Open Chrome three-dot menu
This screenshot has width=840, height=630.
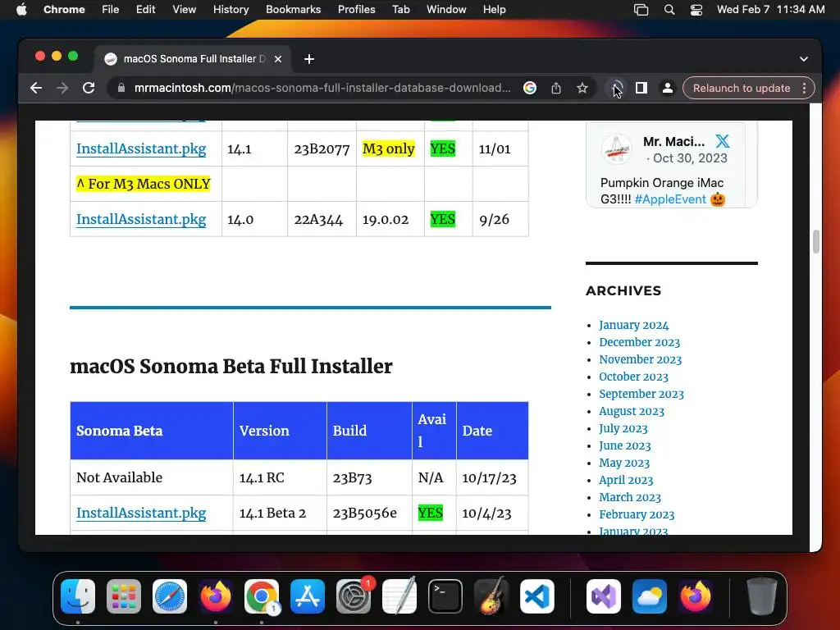coord(804,88)
